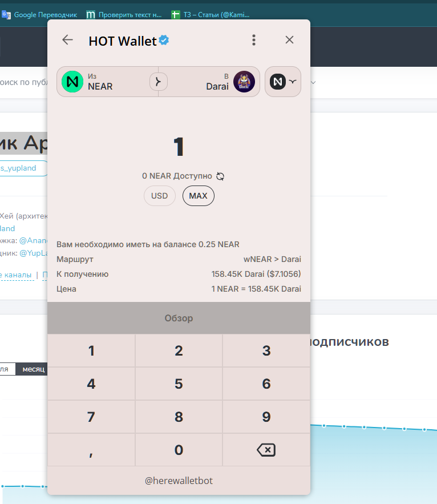Tap keypad digit 3
This screenshot has height=504, width=437.
coord(266,350)
